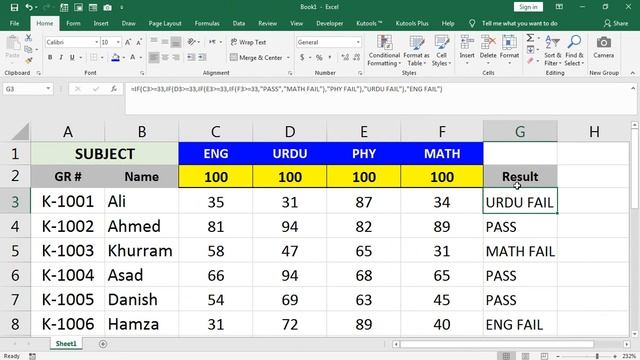Open Cell Styles gallery
This screenshot has width=640, height=360.
(x=441, y=51)
